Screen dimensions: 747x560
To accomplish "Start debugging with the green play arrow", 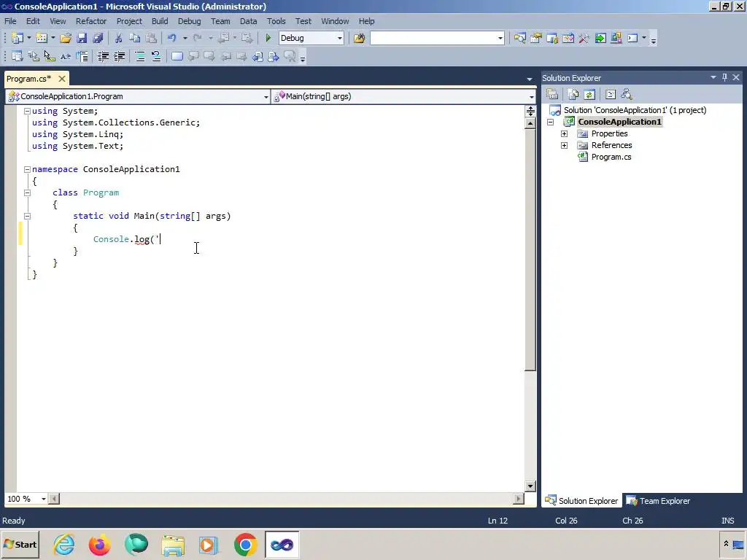I will coord(268,38).
